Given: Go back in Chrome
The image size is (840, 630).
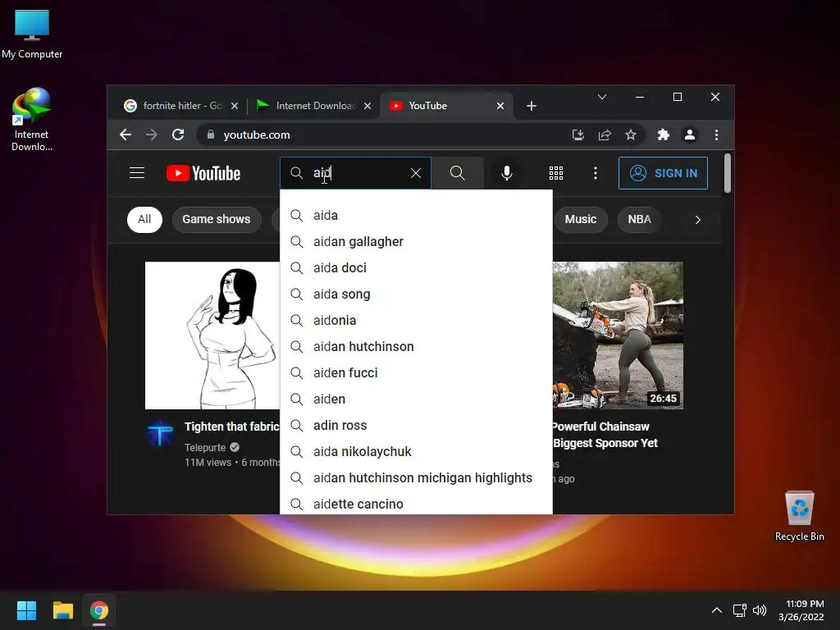Looking at the screenshot, I should click(x=126, y=135).
